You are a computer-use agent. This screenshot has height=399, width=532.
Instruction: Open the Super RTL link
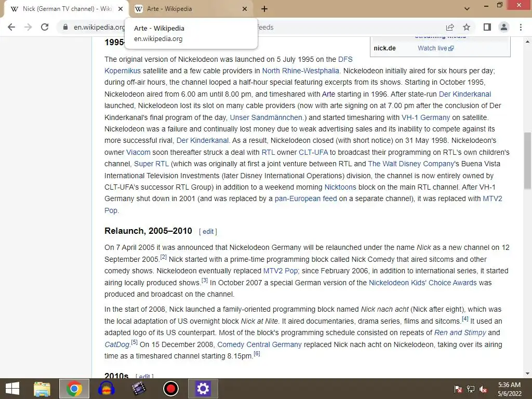[151, 164]
